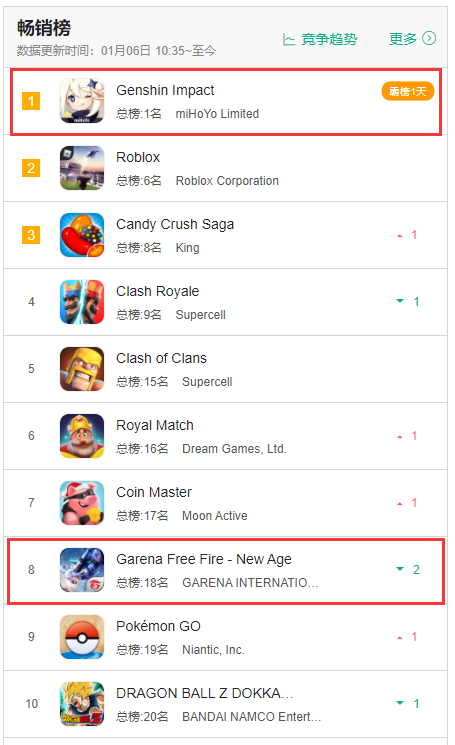
Task: Select the Candy Crush Saga icon
Action: coord(82,235)
